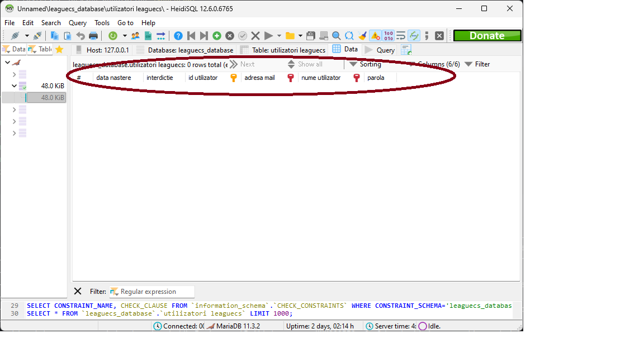Go to the first row icon
Image resolution: width=644 pixels, height=362 pixels.
pos(191,36)
